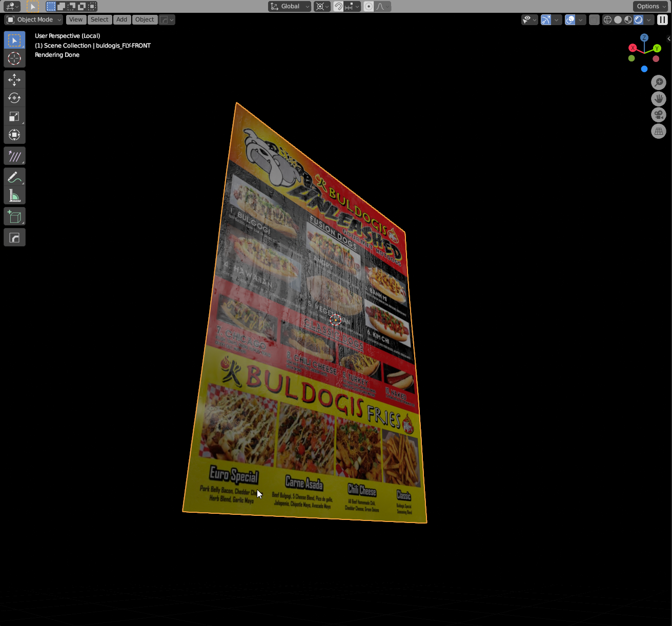Screen dimensions: 672x626
Task: Click the blue negative Z gizmo dot
Action: click(644, 69)
